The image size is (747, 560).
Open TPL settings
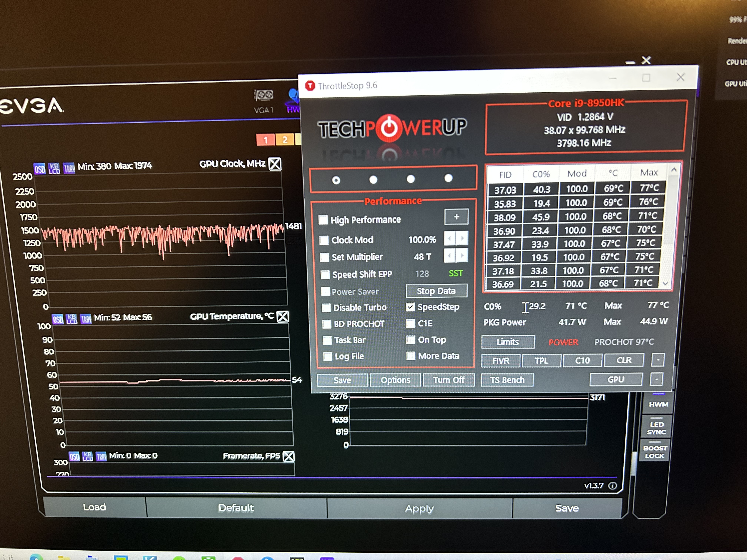tap(541, 361)
